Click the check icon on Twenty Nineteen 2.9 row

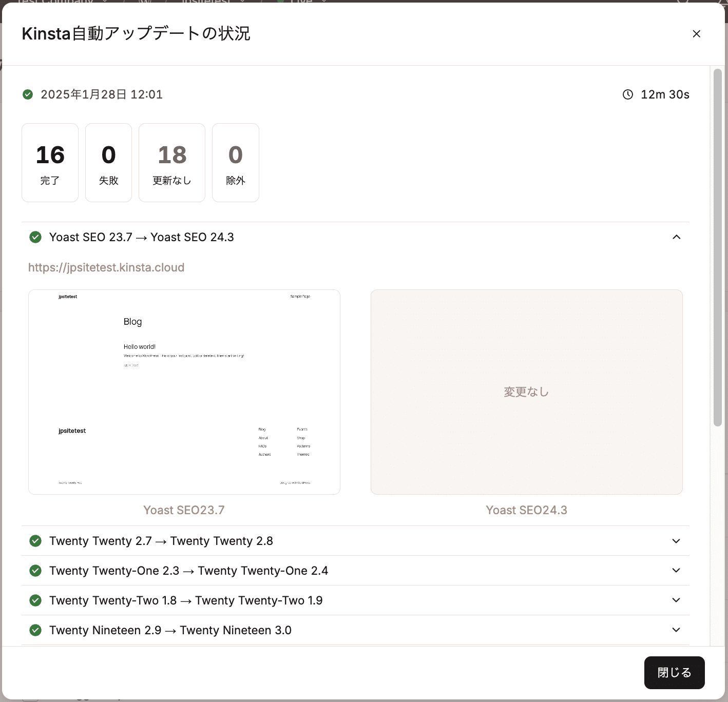pyautogui.click(x=35, y=630)
